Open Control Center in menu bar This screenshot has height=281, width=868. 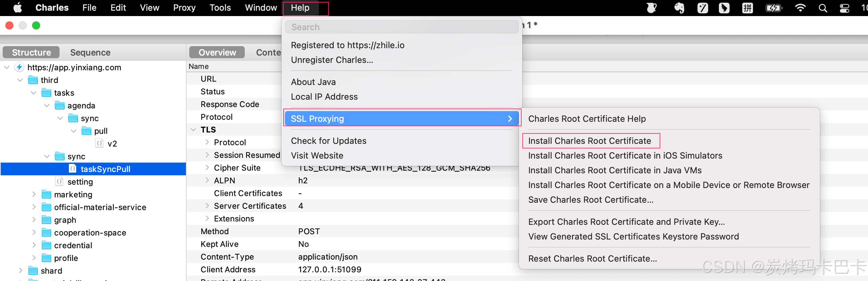click(844, 8)
